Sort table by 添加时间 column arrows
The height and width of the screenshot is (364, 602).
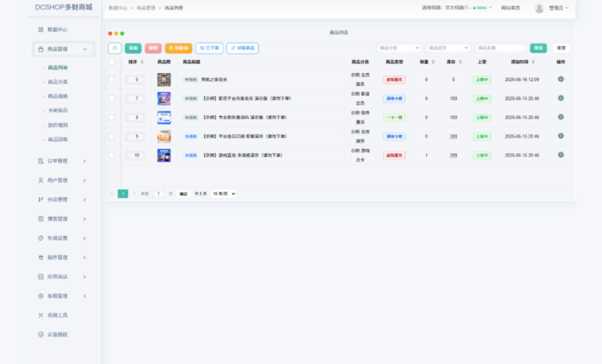click(x=533, y=62)
